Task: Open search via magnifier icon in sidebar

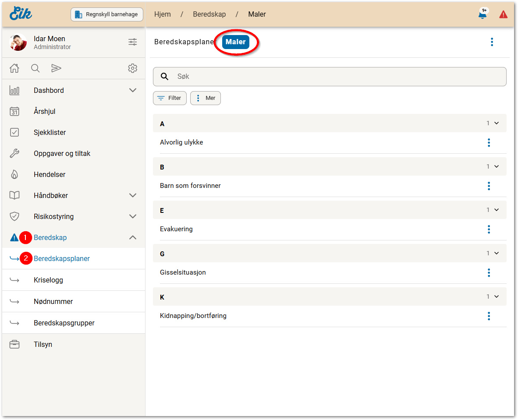Action: (35, 68)
